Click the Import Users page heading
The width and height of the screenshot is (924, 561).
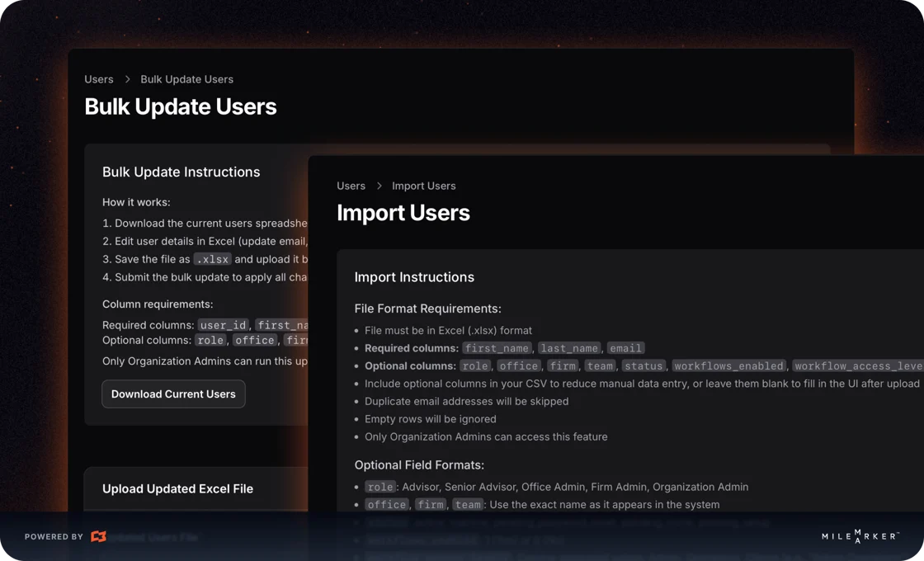click(x=403, y=213)
